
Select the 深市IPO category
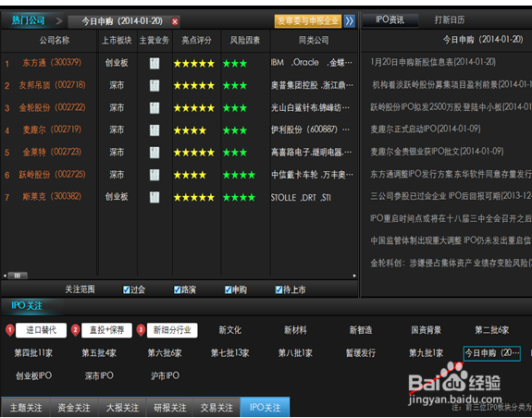[99, 375]
